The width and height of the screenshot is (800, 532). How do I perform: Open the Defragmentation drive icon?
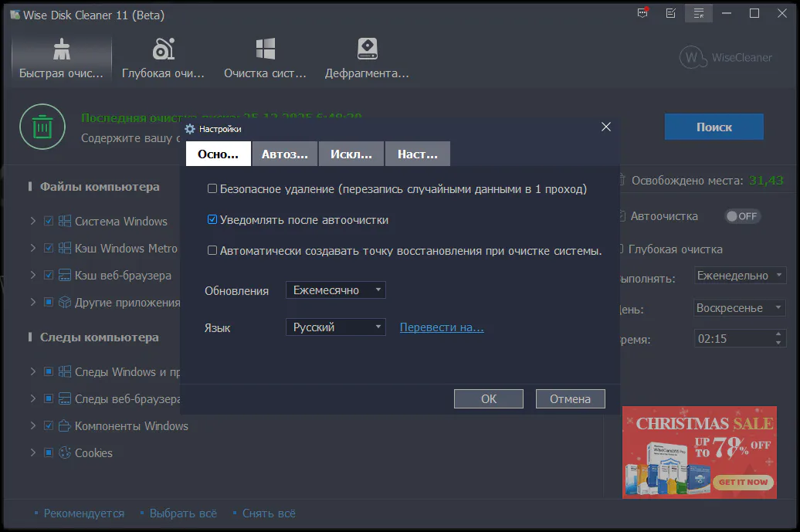click(x=367, y=50)
